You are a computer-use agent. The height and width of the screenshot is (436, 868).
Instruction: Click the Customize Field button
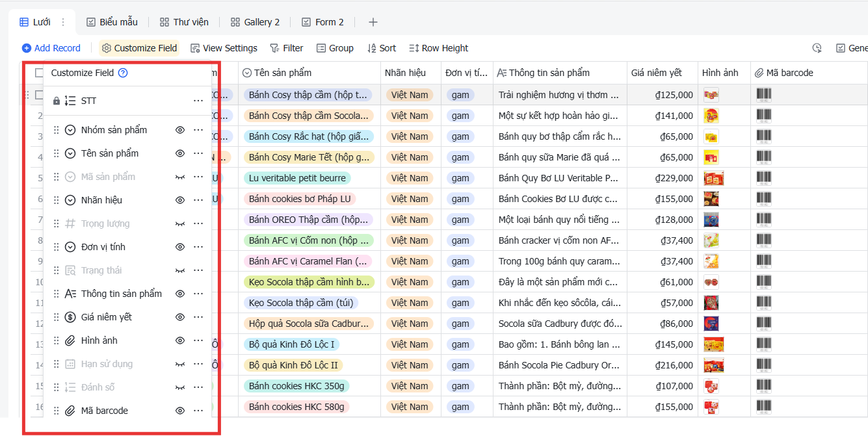[139, 48]
